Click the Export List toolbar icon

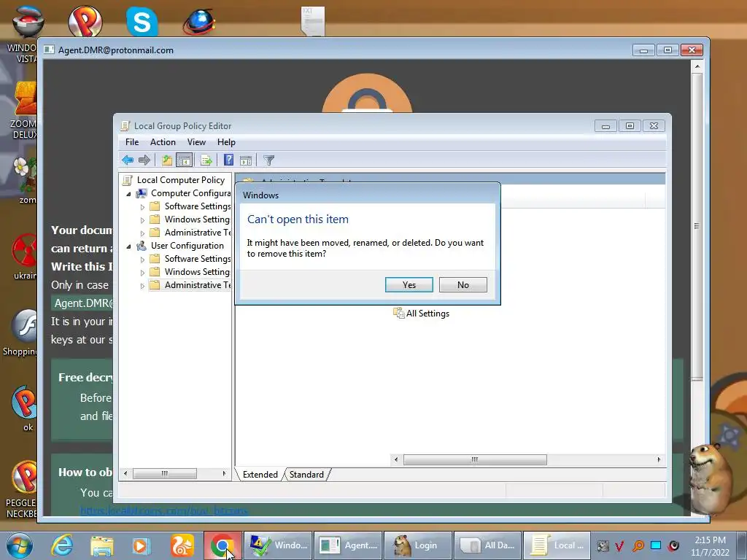pos(206,160)
